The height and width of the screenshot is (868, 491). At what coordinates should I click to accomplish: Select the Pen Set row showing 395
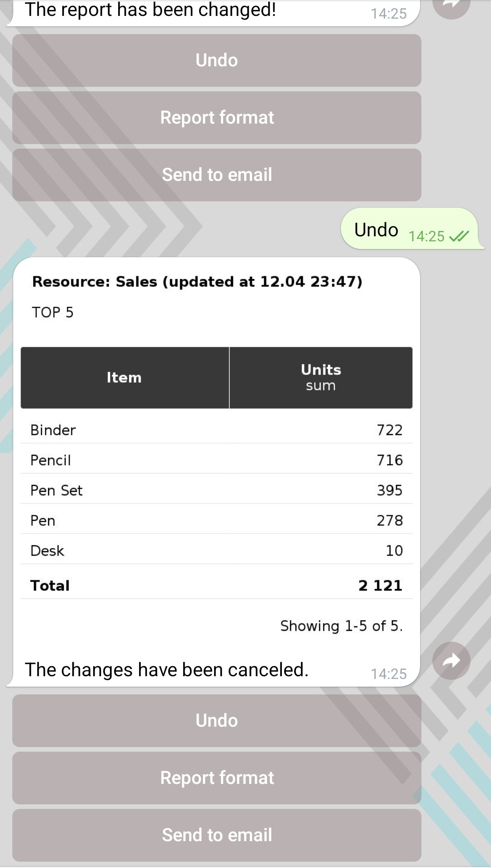(x=216, y=490)
